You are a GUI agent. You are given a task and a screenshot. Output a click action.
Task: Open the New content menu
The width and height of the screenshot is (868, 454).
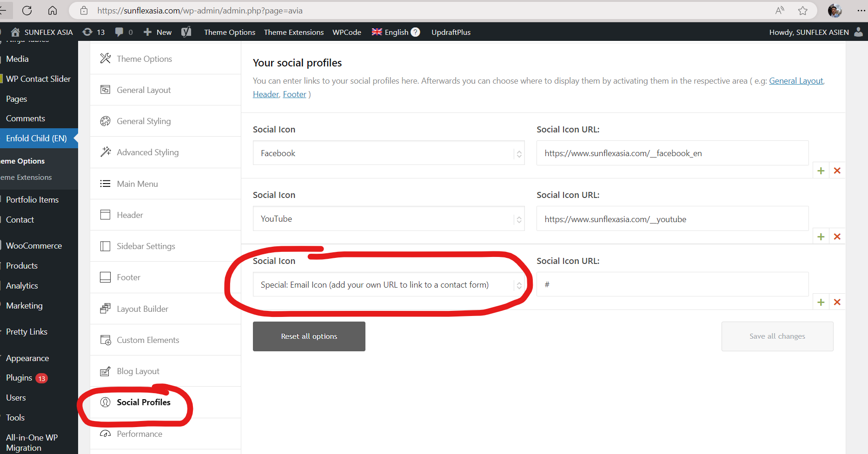(x=158, y=32)
